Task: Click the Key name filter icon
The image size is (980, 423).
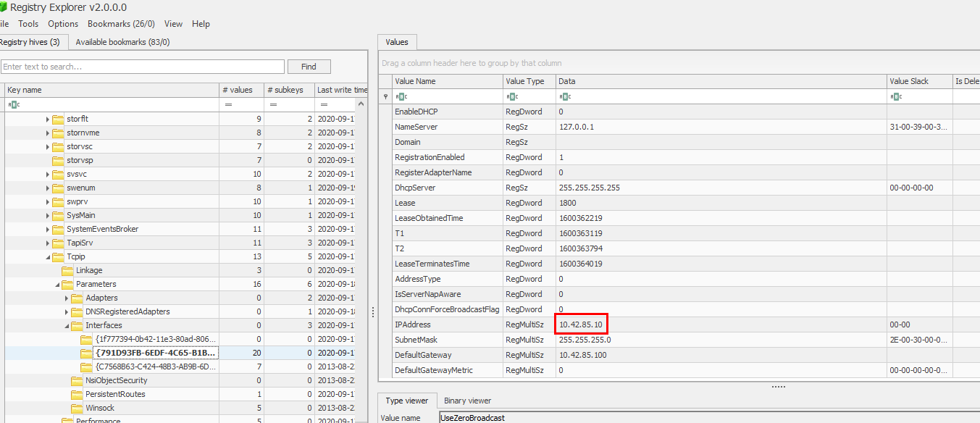Action: (x=14, y=104)
